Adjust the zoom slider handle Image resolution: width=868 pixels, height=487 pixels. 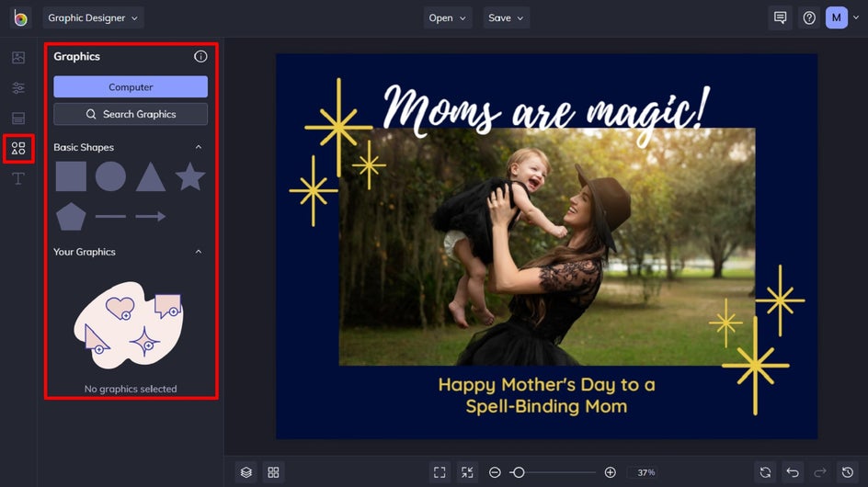[x=519, y=472]
